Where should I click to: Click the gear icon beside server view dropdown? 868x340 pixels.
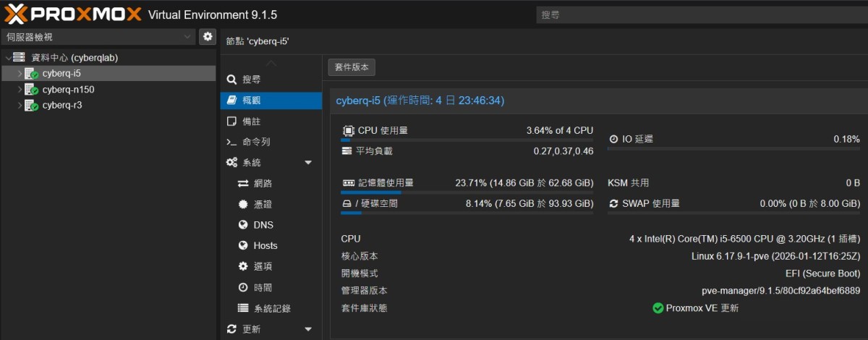(208, 37)
